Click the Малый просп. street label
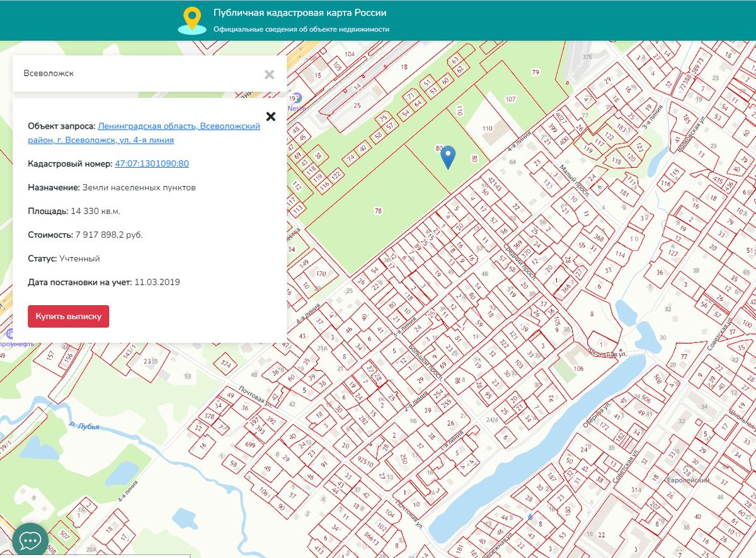Viewport: 756px width, 558px height. 574,181
